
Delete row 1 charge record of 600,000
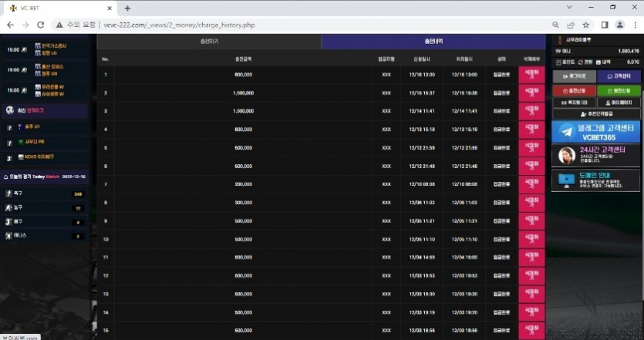tap(531, 75)
